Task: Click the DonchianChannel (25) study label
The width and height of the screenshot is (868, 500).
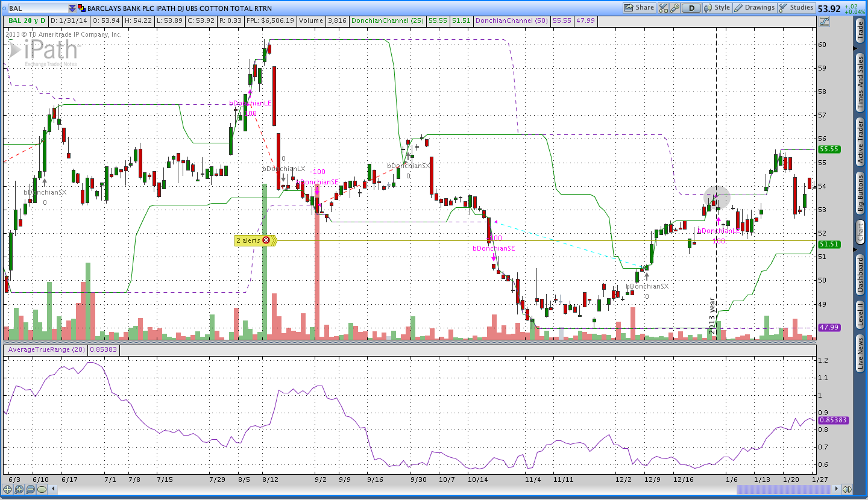Action: (388, 20)
